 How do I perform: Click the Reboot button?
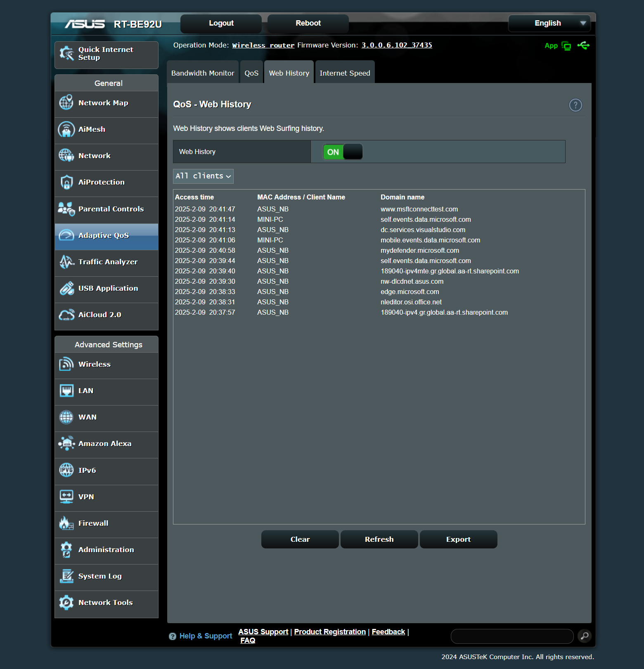(308, 24)
